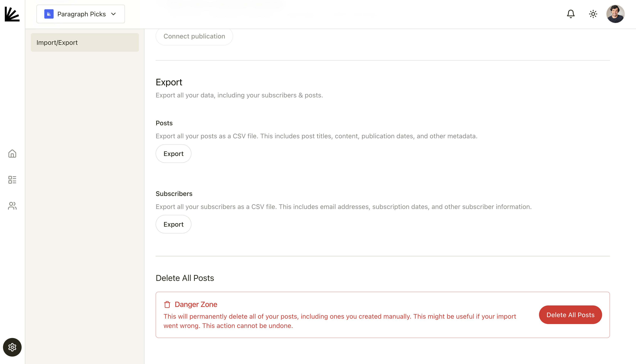The width and height of the screenshot is (636, 364).
Task: Click the Connect publication button
Action: tap(194, 36)
